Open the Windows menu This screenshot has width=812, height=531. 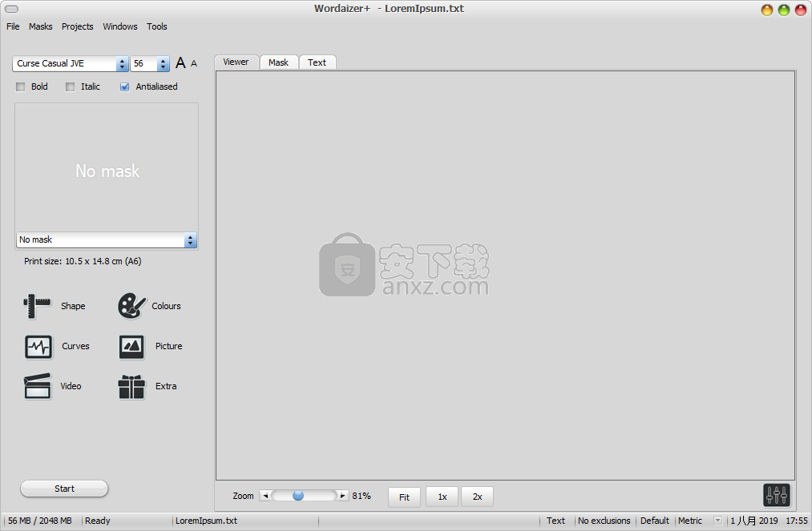click(120, 26)
